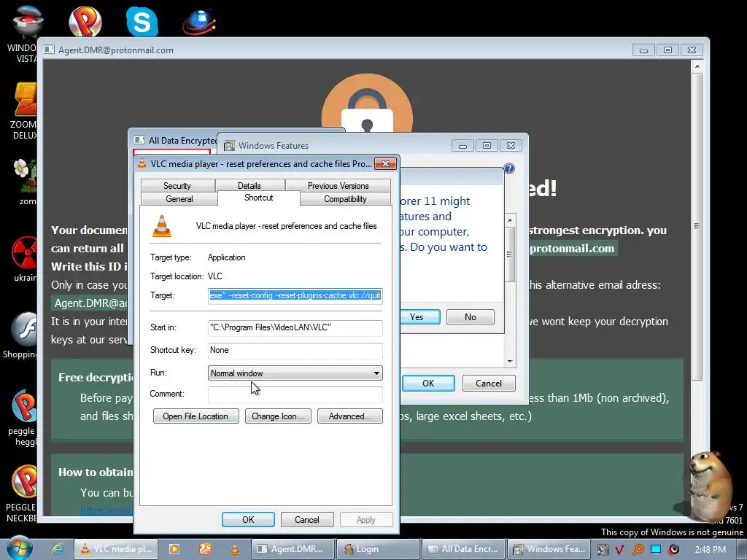Cancel the VLC properties dialog

tap(307, 519)
